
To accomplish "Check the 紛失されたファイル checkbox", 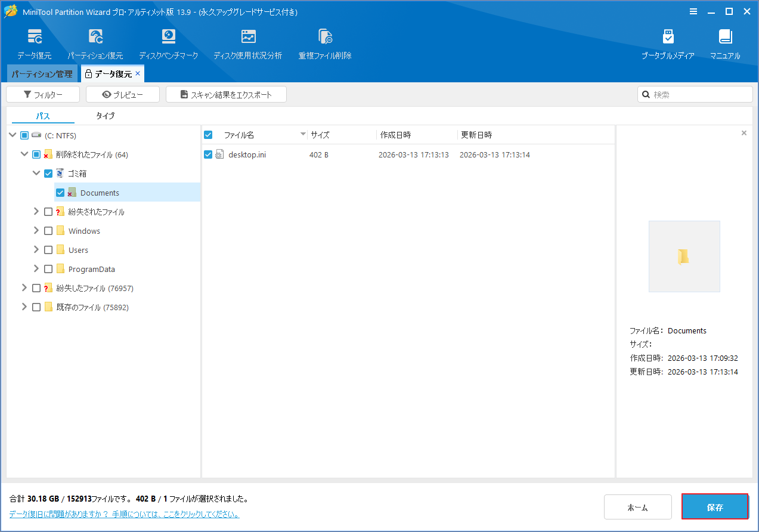I will click(48, 212).
